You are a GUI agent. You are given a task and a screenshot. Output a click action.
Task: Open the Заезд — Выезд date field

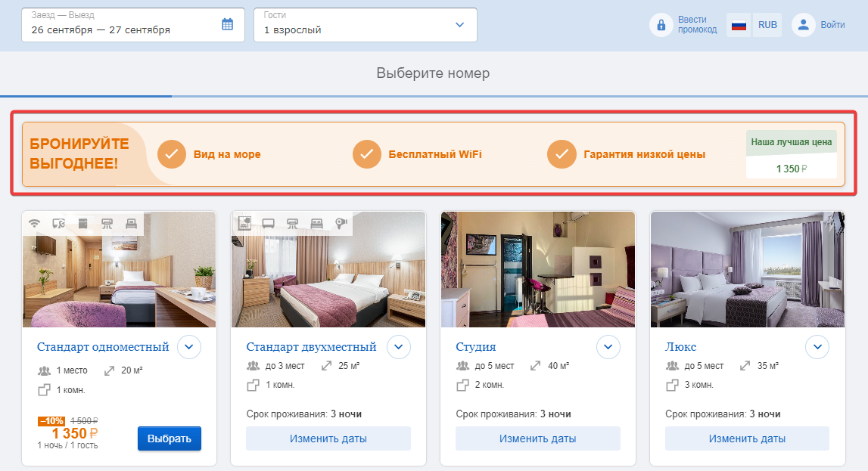coord(133,25)
